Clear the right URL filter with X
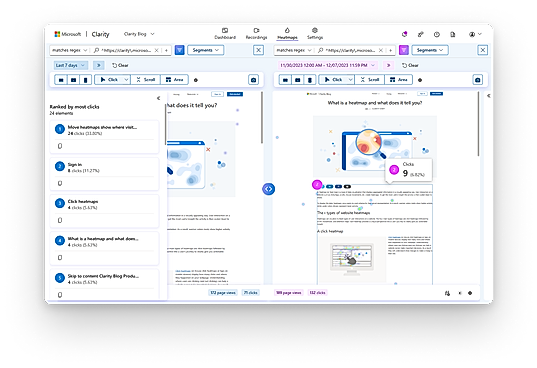This screenshot has height=368, width=537. pyautogui.click(x=381, y=50)
